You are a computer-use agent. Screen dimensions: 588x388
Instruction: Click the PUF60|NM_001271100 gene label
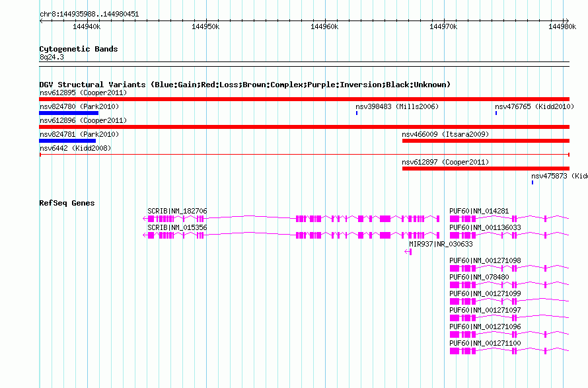(485, 343)
